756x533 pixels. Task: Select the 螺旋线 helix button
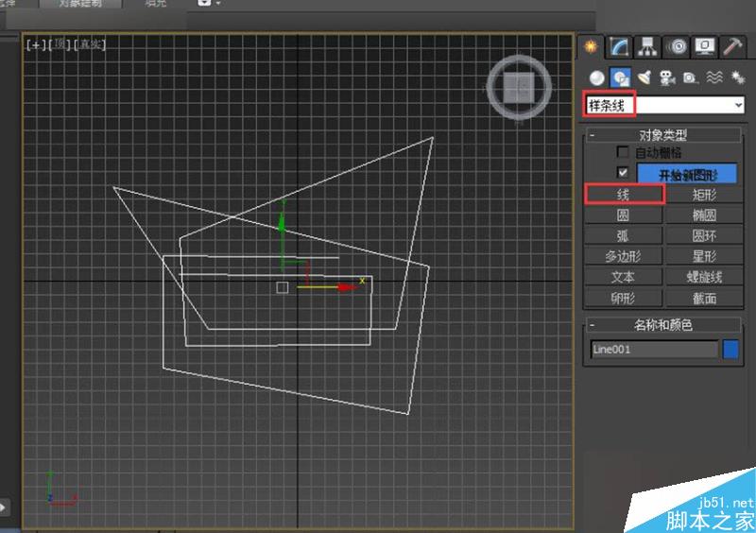pyautogui.click(x=704, y=277)
